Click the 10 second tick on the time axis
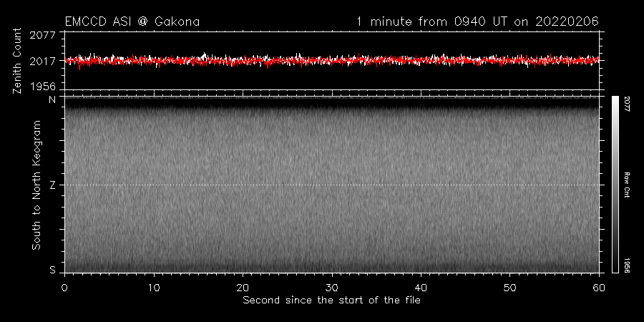644x322 pixels. (x=154, y=287)
